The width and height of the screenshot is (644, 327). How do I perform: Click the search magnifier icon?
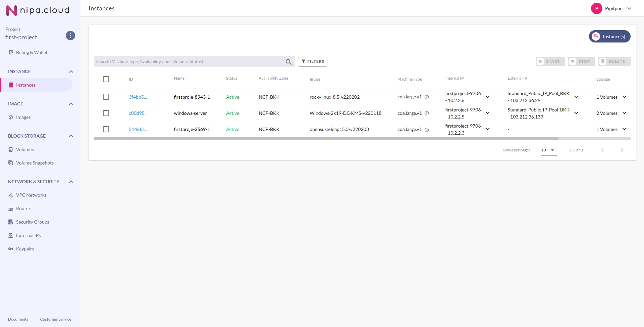coord(288,62)
